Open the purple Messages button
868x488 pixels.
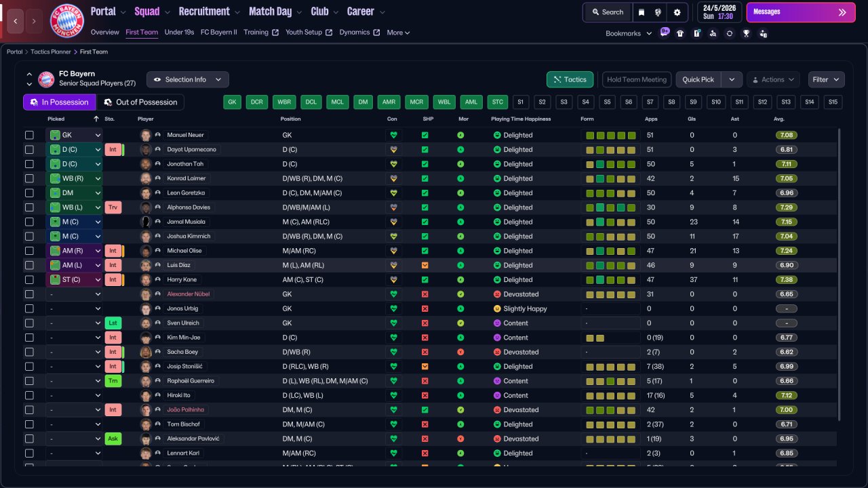[x=798, y=12]
